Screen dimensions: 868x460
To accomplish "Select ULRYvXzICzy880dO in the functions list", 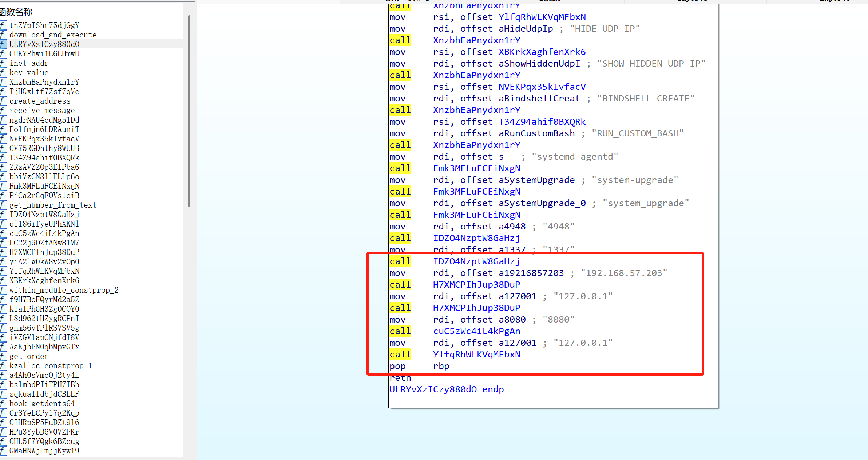I will (44, 44).
